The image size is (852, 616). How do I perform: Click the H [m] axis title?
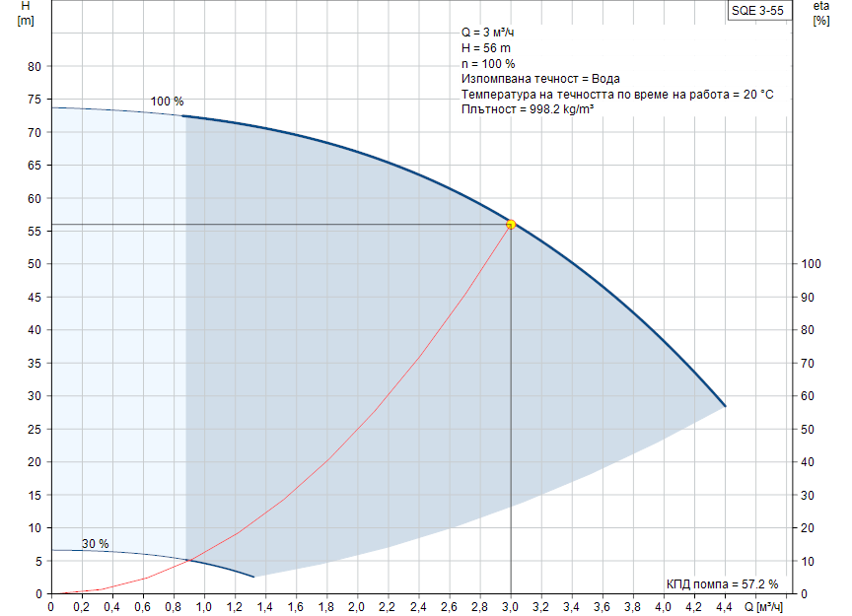pyautogui.click(x=26, y=14)
